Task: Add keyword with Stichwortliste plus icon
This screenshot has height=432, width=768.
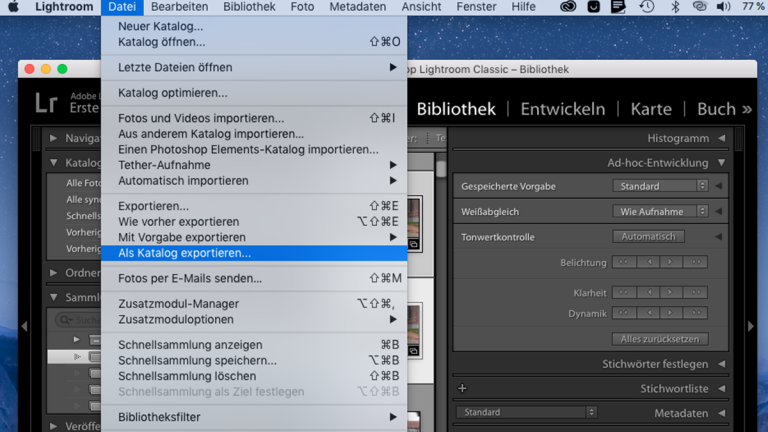Action: (462, 388)
